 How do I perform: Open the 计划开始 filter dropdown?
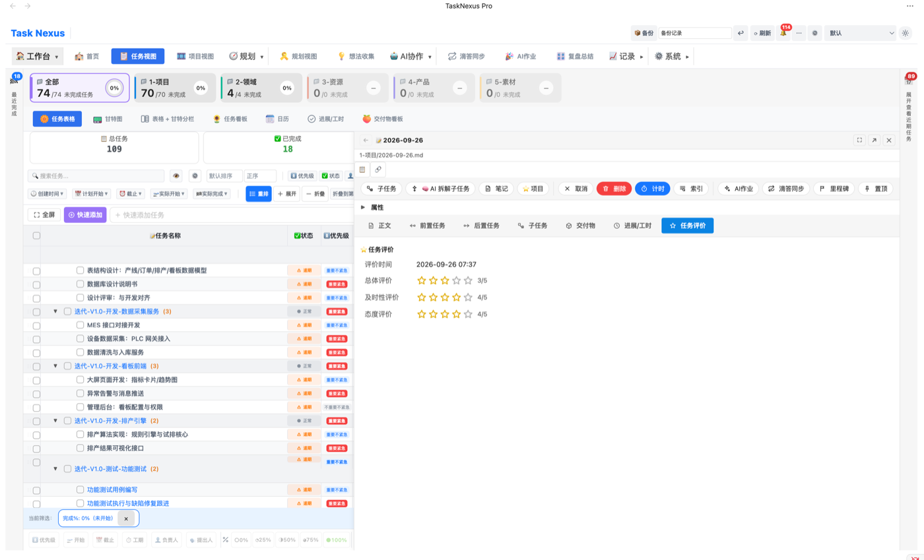[x=92, y=194]
